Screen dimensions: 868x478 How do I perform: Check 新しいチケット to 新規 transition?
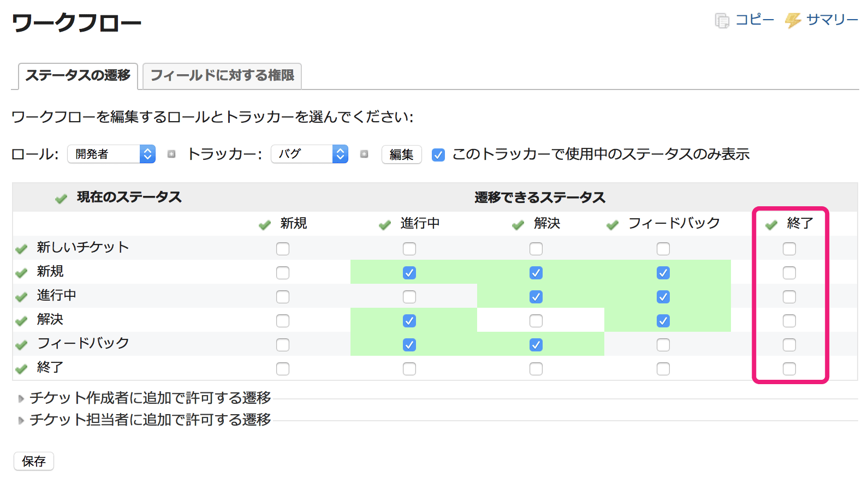[283, 249]
